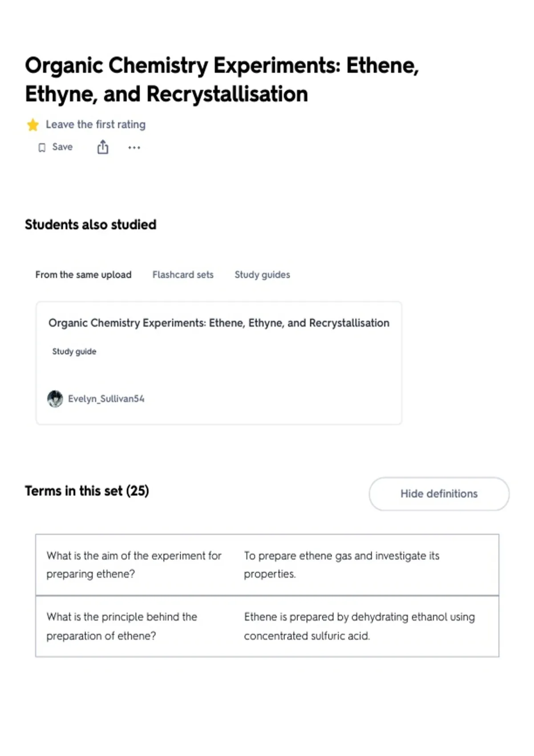
Task: Open the share upload icon
Action: [x=103, y=147]
